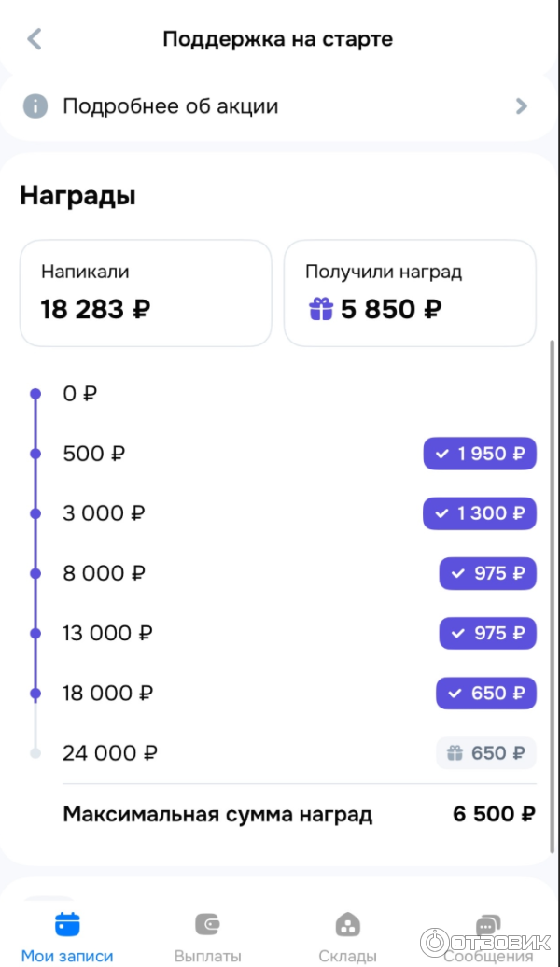This screenshot has width=560, height=967.
Task: Tap the locked 650 ₽ gift badge
Action: [x=485, y=752]
